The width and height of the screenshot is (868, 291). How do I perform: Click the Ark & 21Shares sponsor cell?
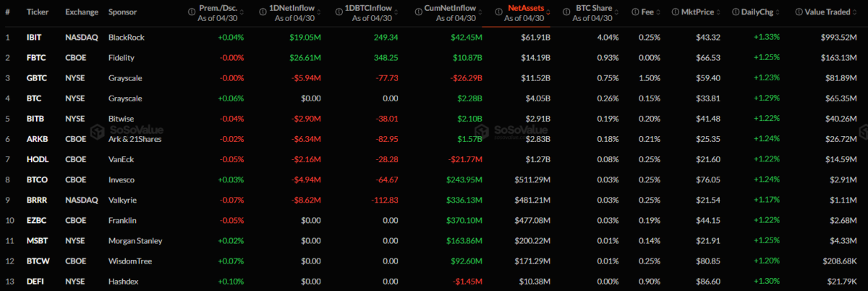(135, 138)
